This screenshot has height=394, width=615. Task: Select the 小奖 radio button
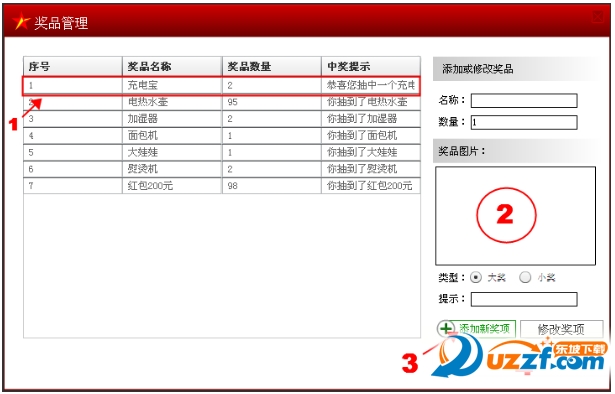525,278
